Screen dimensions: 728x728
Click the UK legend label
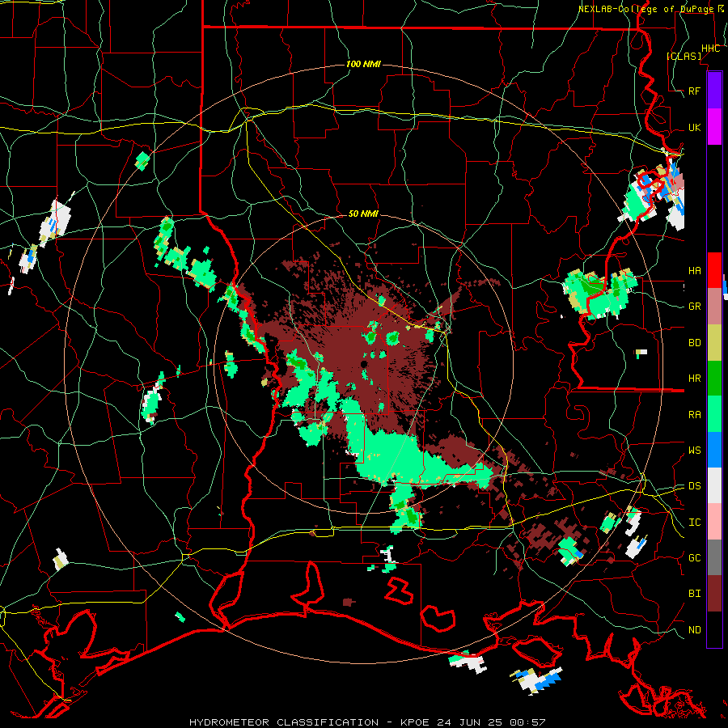pos(694,127)
